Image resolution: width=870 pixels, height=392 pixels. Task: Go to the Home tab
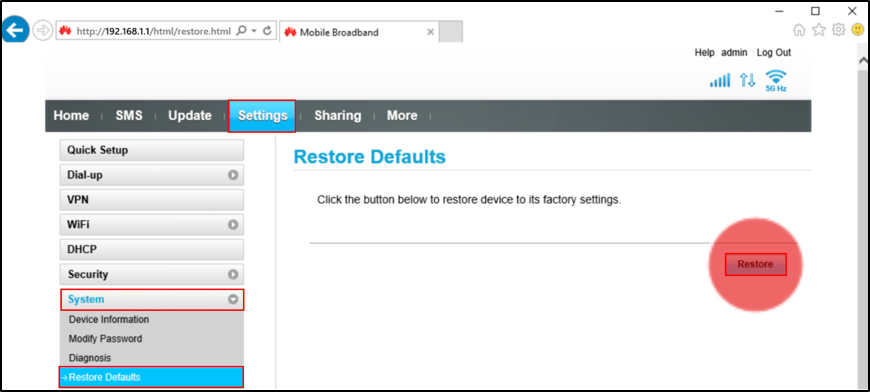point(71,116)
